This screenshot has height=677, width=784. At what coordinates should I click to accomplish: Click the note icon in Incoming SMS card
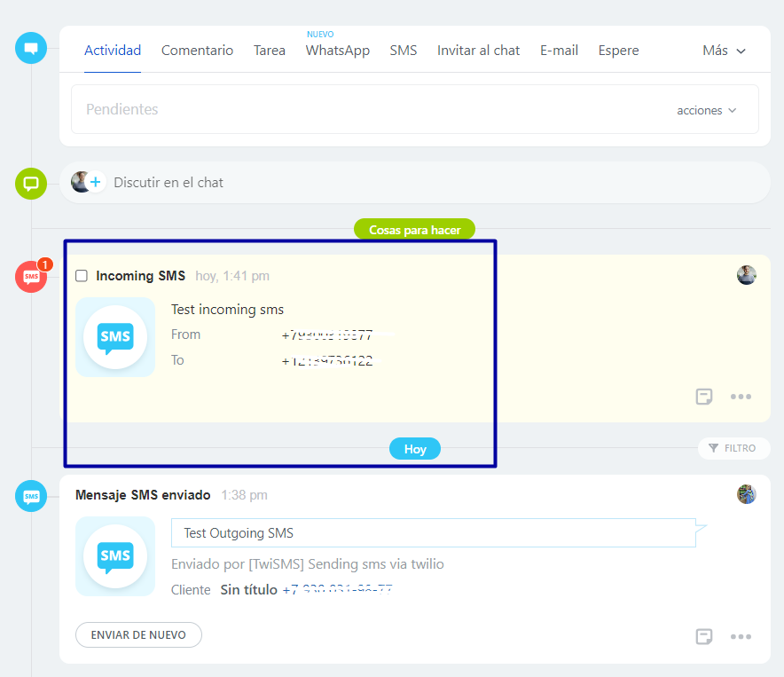tap(704, 397)
